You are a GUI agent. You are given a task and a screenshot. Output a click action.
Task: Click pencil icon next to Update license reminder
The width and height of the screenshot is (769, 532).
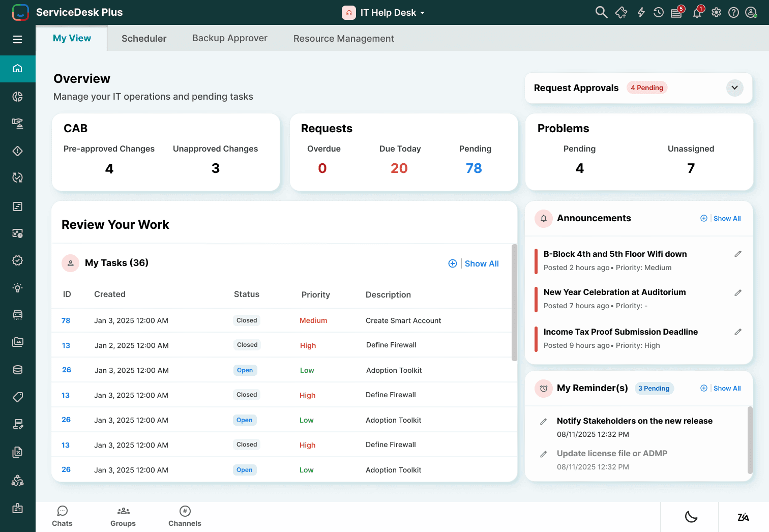coord(543,454)
